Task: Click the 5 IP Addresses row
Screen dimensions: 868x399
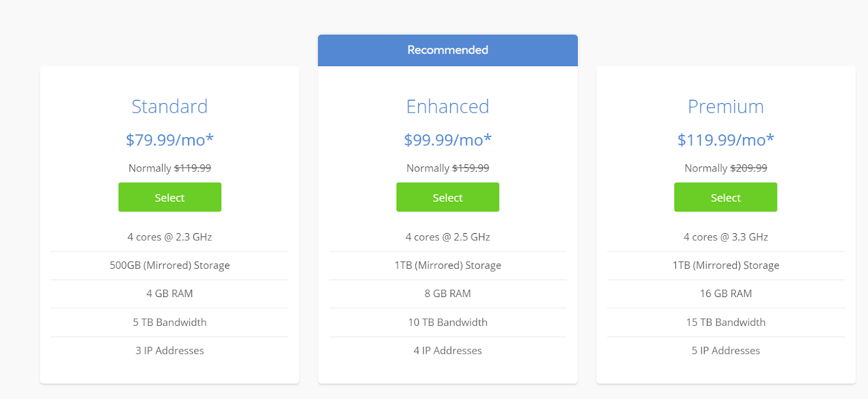Action: tap(725, 350)
